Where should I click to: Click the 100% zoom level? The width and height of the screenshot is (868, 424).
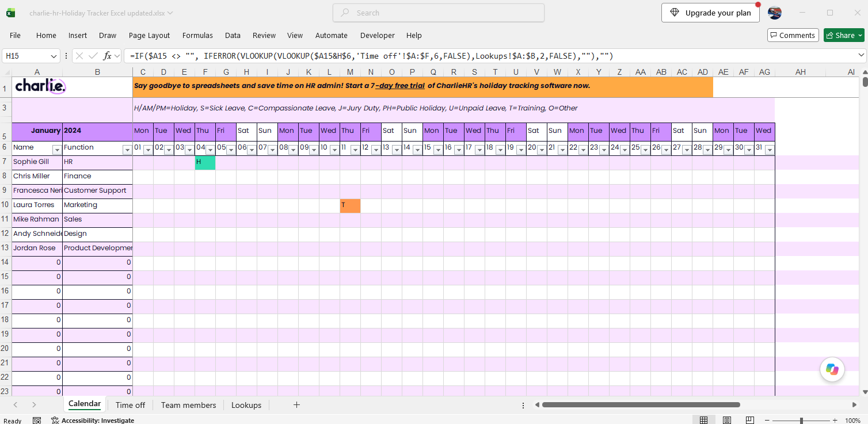pyautogui.click(x=852, y=421)
